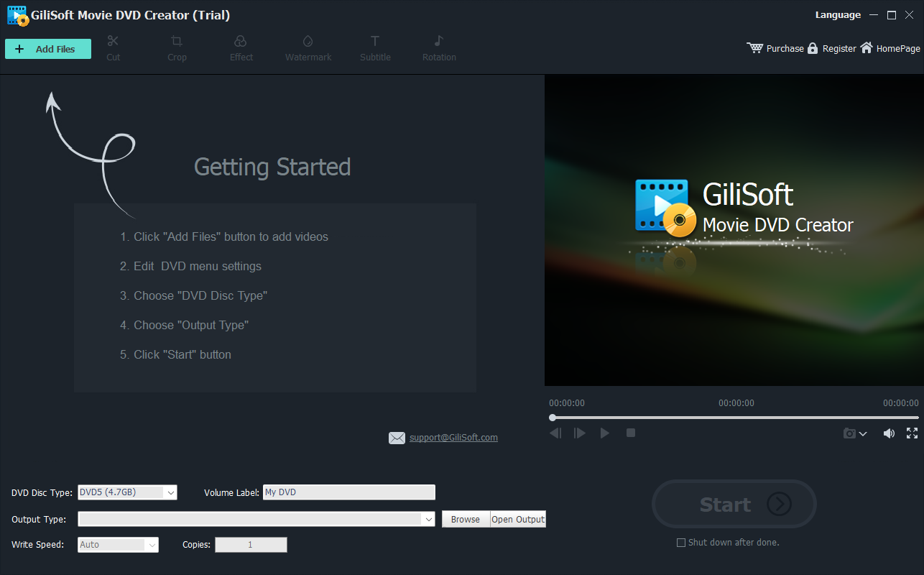Click the HomePage text link

tap(898, 48)
